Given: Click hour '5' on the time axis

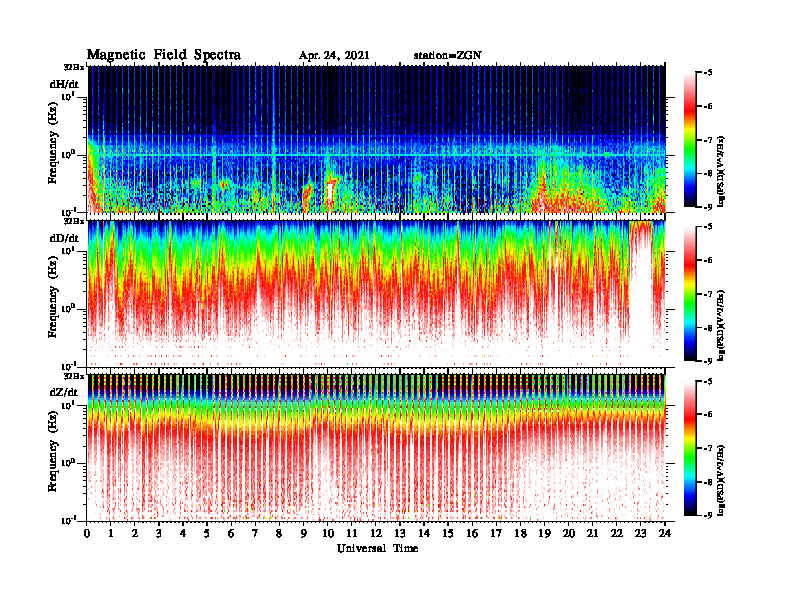Looking at the screenshot, I should coord(207,534).
